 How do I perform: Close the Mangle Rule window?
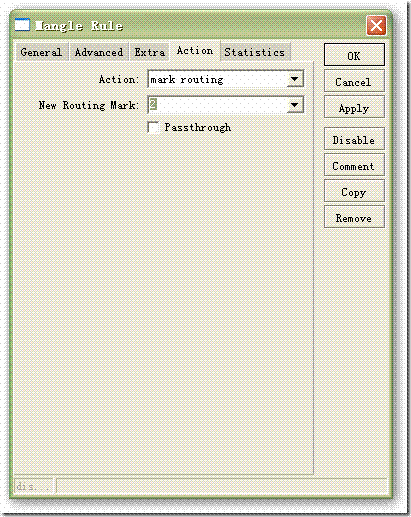click(x=376, y=25)
